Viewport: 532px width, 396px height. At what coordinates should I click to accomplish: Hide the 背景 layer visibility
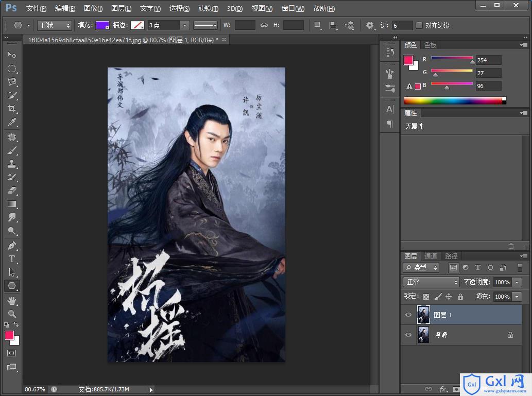point(408,335)
